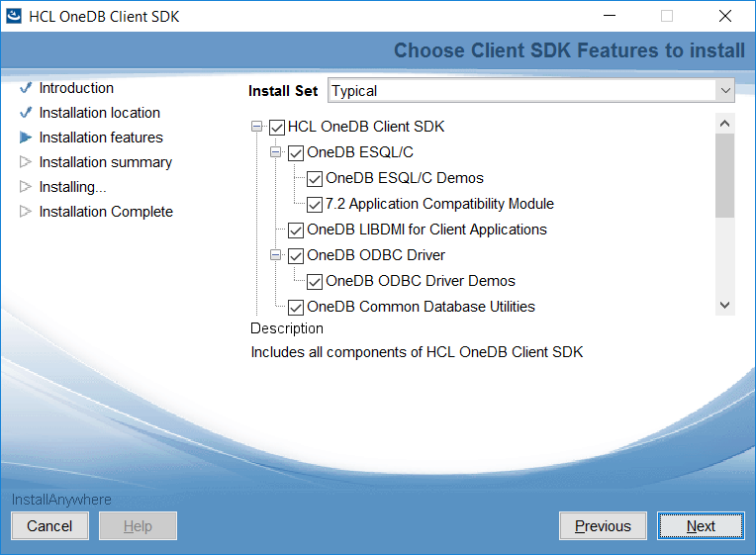756x555 pixels.
Task: Collapse the OneDB ODBC Driver tree node
Action: 275,255
